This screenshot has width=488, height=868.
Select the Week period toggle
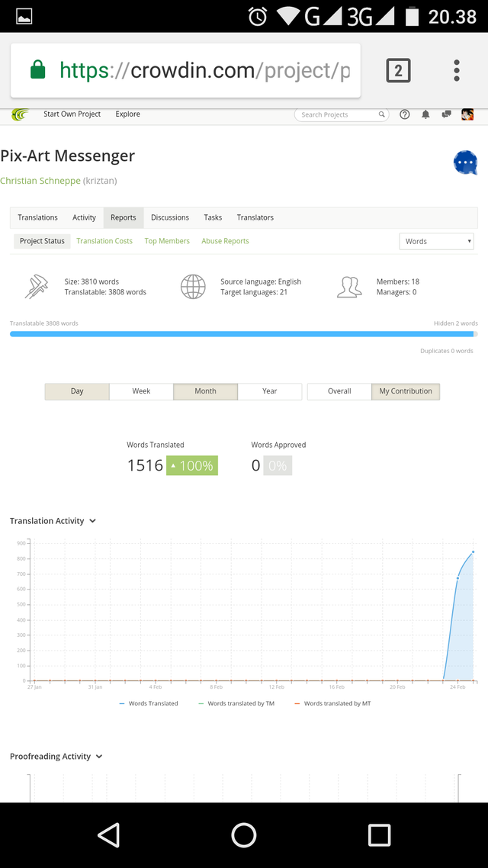[x=141, y=391]
